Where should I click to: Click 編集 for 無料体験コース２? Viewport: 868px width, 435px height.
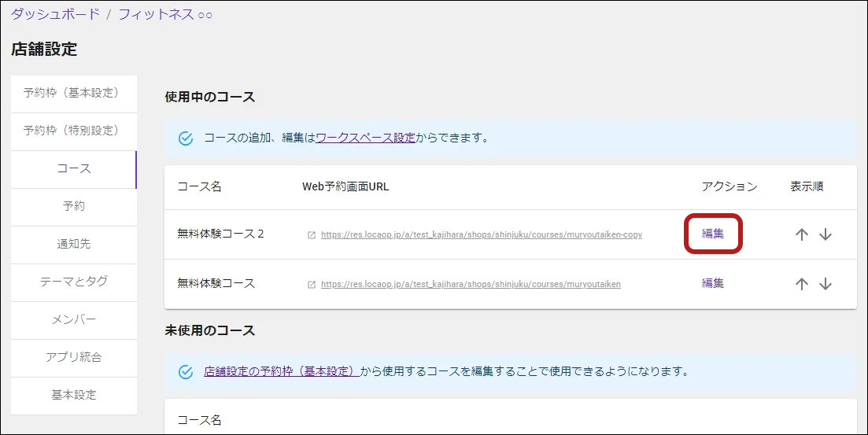coord(712,234)
